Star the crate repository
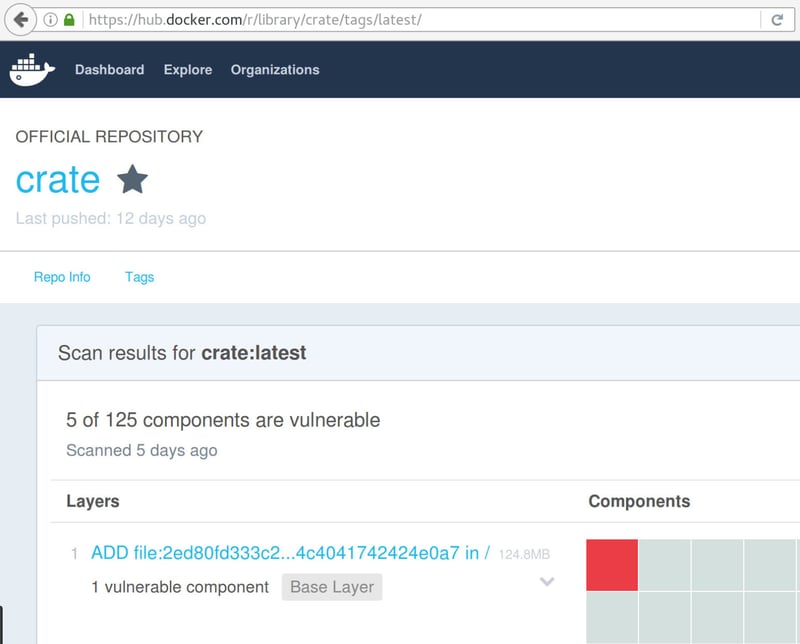Screen dimensions: 800x644 pyautogui.click(x=132, y=179)
